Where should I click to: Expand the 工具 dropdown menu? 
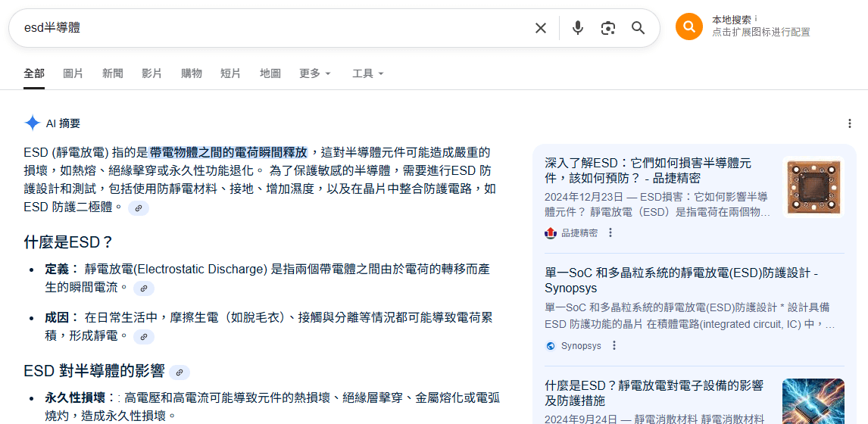click(x=368, y=73)
